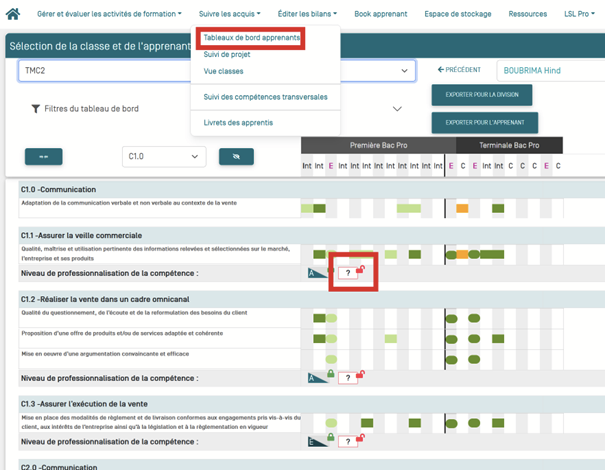Expand the Filtres du tableau de bord panel
605x470 pixels.
click(x=396, y=109)
